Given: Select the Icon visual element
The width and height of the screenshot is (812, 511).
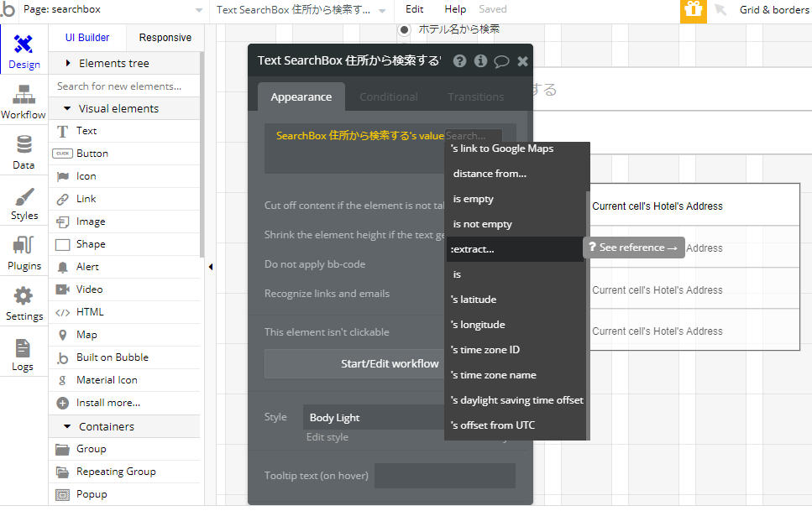Looking at the screenshot, I should [124, 176].
